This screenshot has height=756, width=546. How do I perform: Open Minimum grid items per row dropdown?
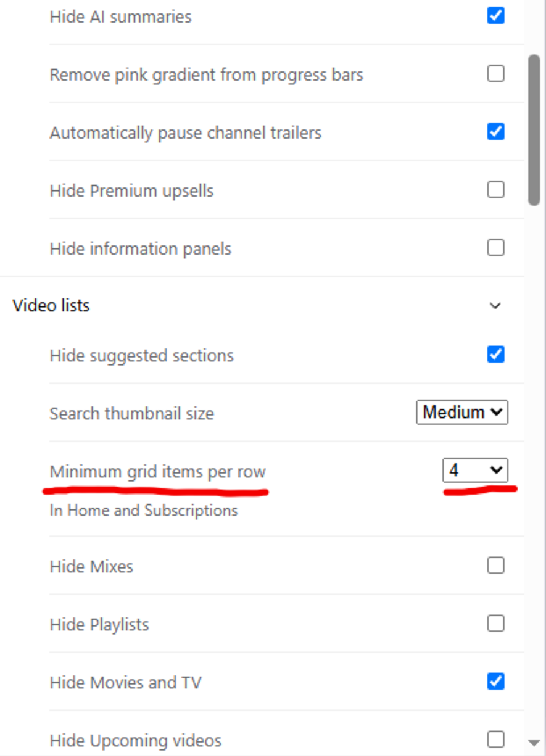[475, 471]
